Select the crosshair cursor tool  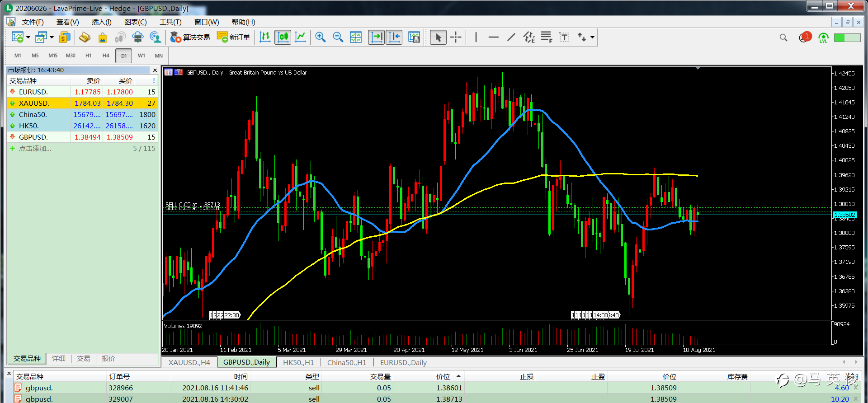click(456, 37)
